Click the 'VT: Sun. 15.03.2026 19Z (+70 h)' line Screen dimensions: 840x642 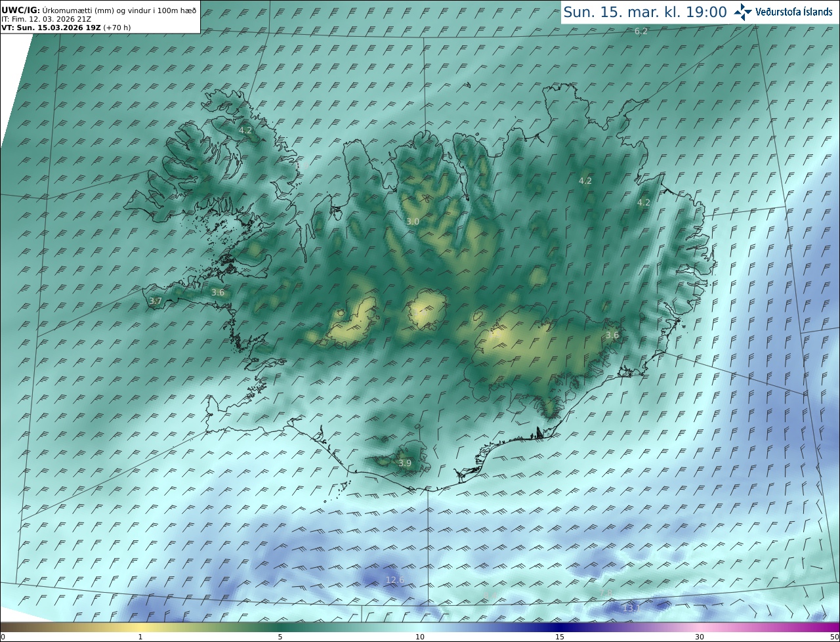coord(66,28)
